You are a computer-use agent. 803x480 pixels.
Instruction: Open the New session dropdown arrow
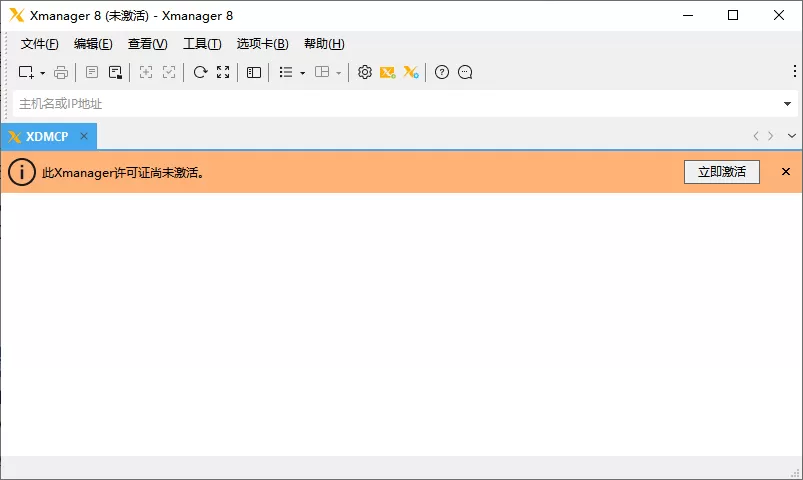coord(43,73)
